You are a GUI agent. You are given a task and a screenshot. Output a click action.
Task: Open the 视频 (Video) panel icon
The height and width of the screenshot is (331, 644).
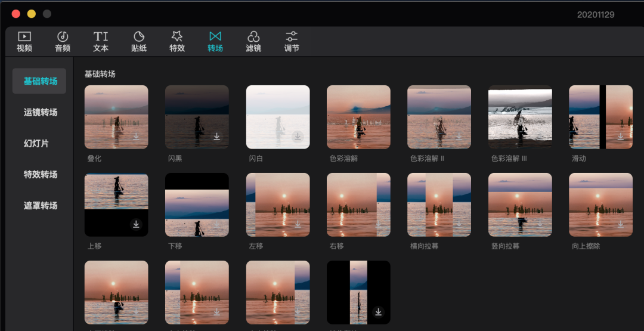pos(24,36)
